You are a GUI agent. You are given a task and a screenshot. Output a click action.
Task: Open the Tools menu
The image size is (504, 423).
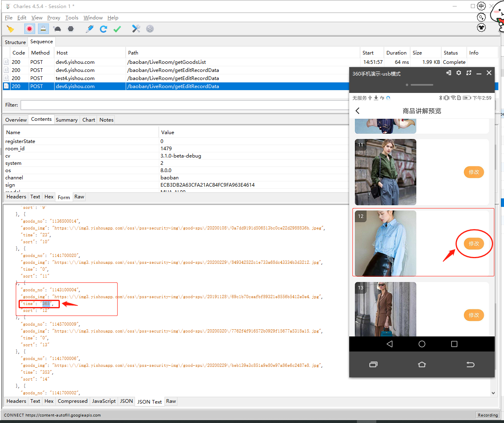click(x=72, y=18)
